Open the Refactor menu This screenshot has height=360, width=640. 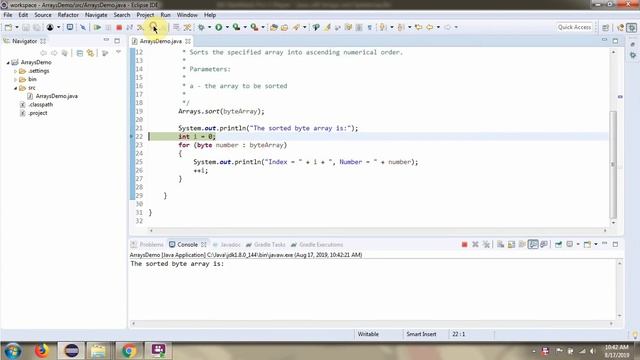tap(68, 15)
